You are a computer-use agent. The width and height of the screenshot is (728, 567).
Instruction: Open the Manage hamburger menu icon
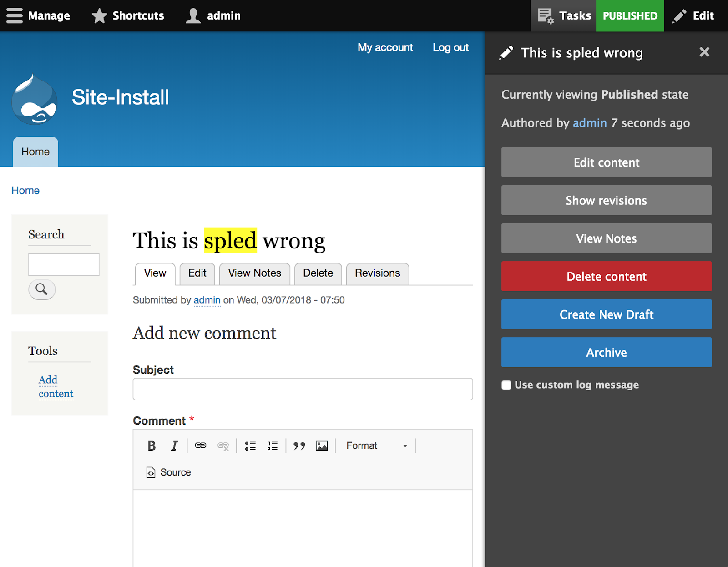tap(15, 15)
